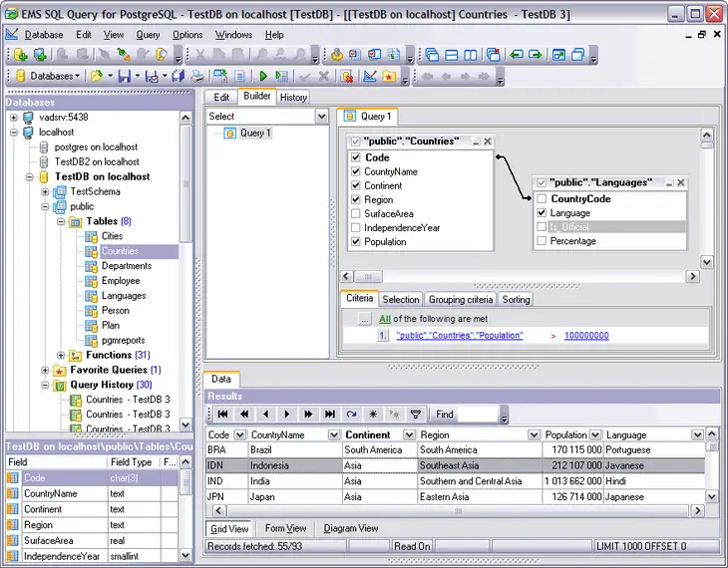Image resolution: width=728 pixels, height=568 pixels.
Task: Go to first record in Results navigator
Action: (222, 415)
